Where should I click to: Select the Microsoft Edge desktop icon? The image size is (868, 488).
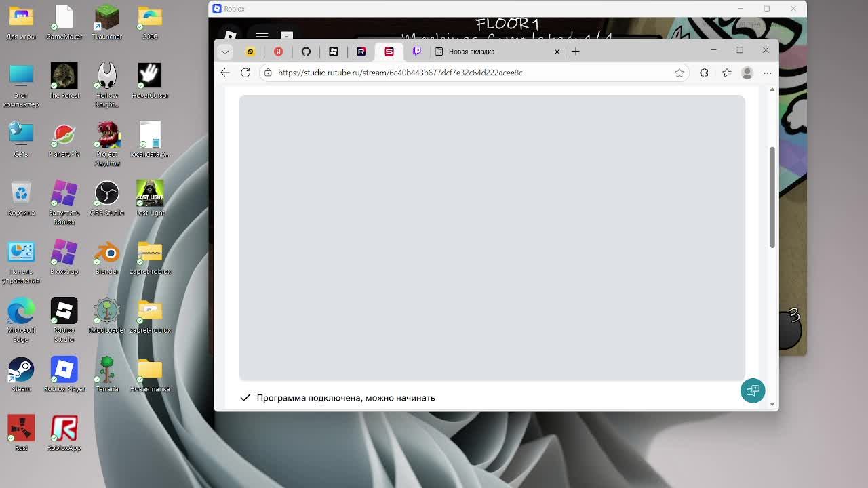coord(21,321)
